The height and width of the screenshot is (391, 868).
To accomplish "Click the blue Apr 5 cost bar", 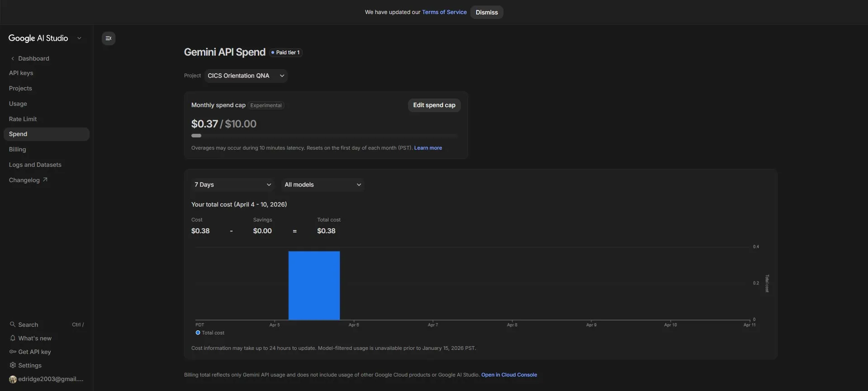I will (x=314, y=286).
